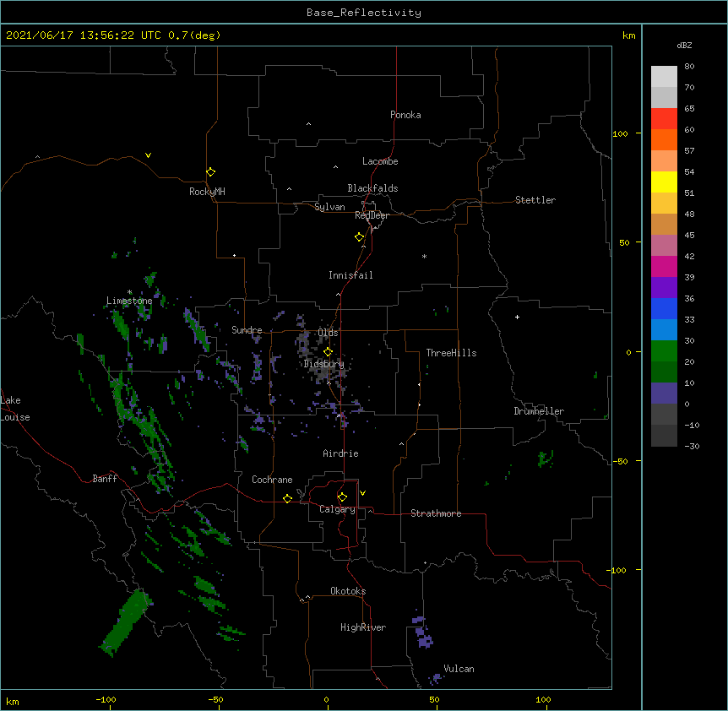Click the yellow V marker northwest of RockyMH
Viewport: 728px width, 711px height.
(x=148, y=155)
